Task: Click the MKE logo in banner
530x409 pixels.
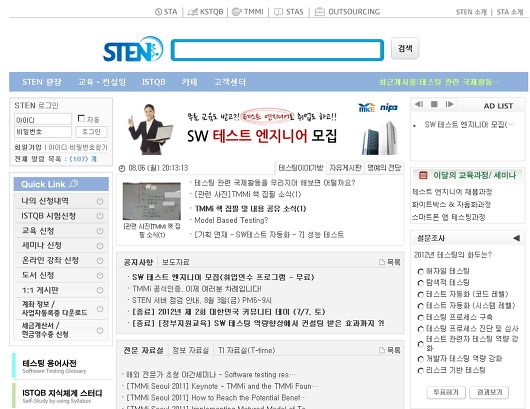Action: point(366,107)
